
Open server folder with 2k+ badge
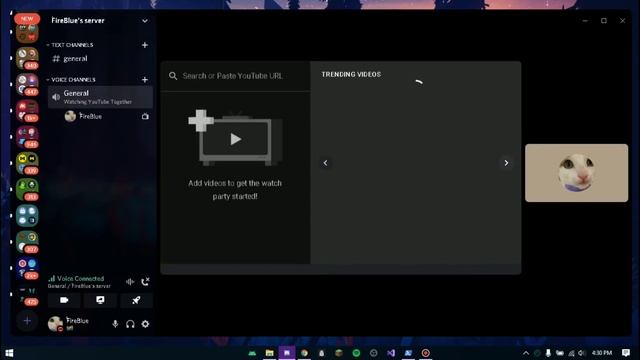[27, 268]
